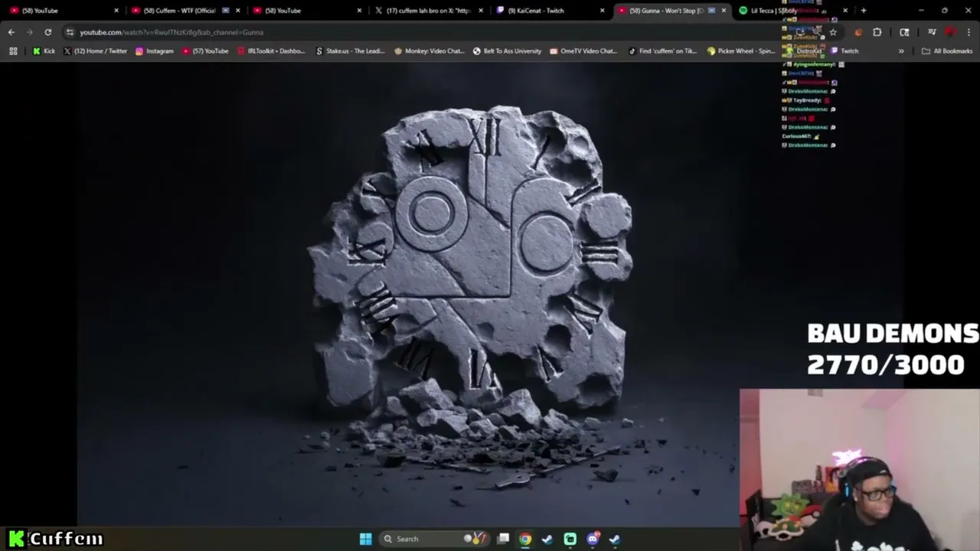
Task: Switch to the cuffem lah bro on X tab
Action: 429,11
